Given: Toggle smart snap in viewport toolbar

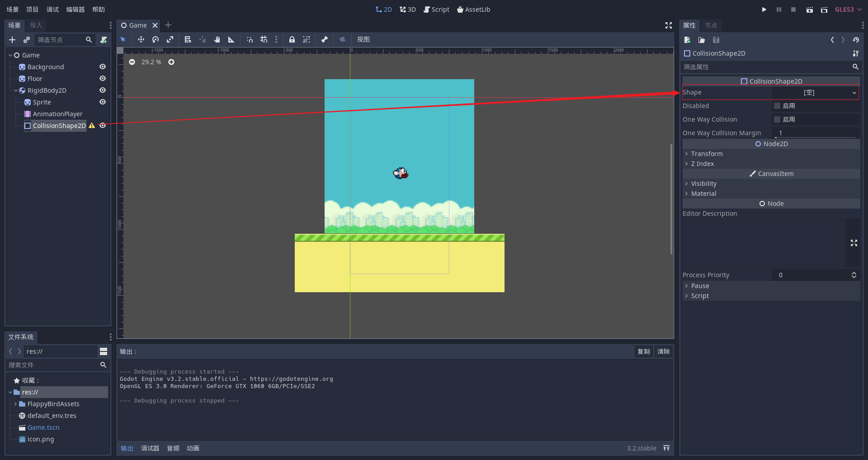Looking at the screenshot, I should (250, 39).
